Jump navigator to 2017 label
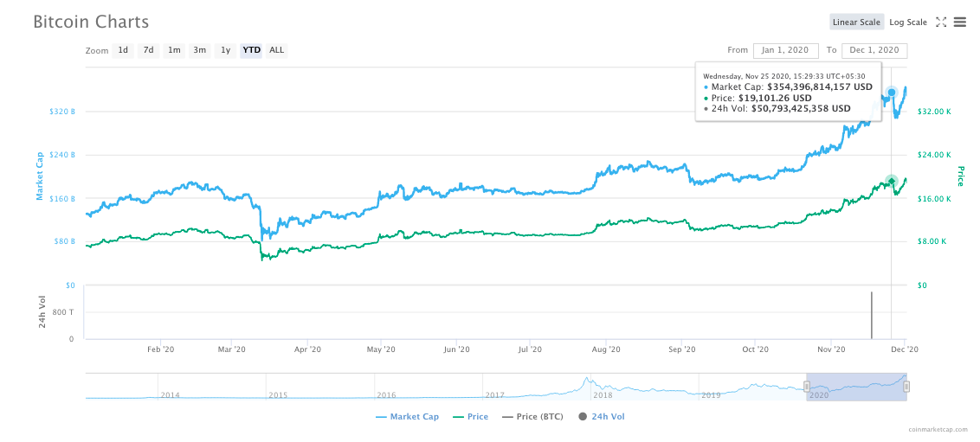 pos(494,395)
